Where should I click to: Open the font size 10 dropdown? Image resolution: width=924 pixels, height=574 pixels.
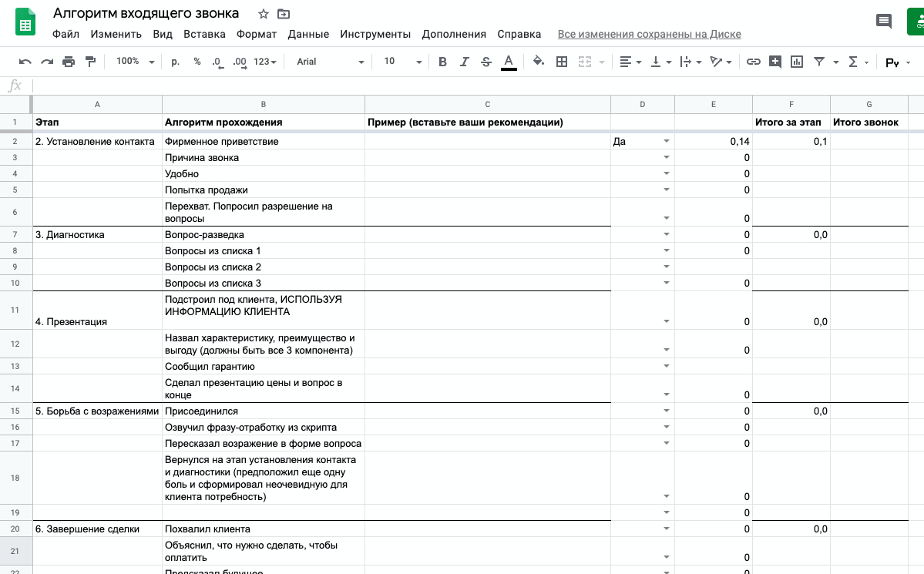[403, 62]
